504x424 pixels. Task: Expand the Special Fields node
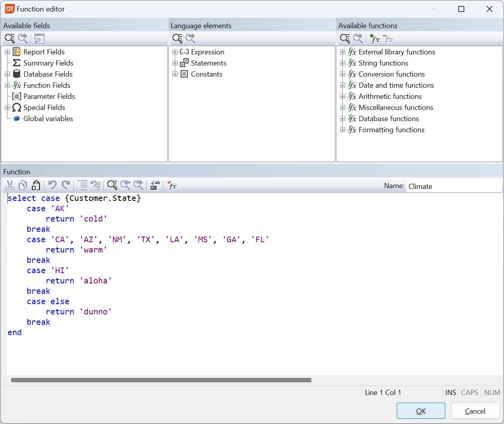click(7, 108)
